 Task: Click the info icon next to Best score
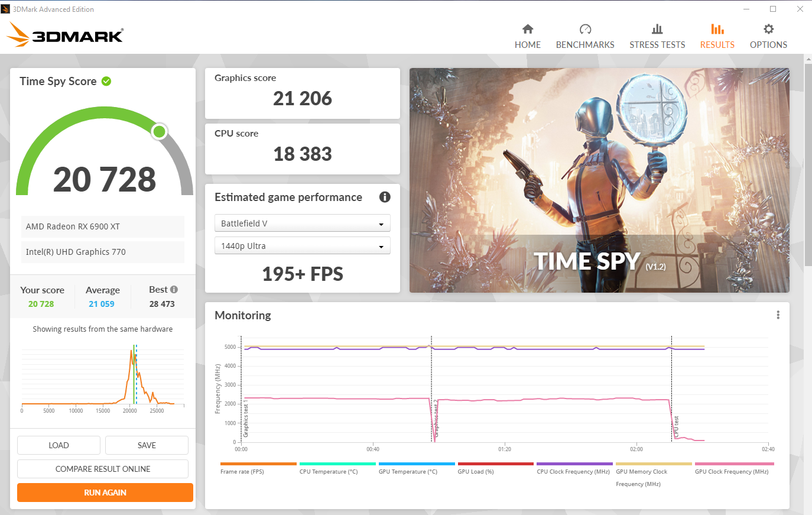pos(174,289)
